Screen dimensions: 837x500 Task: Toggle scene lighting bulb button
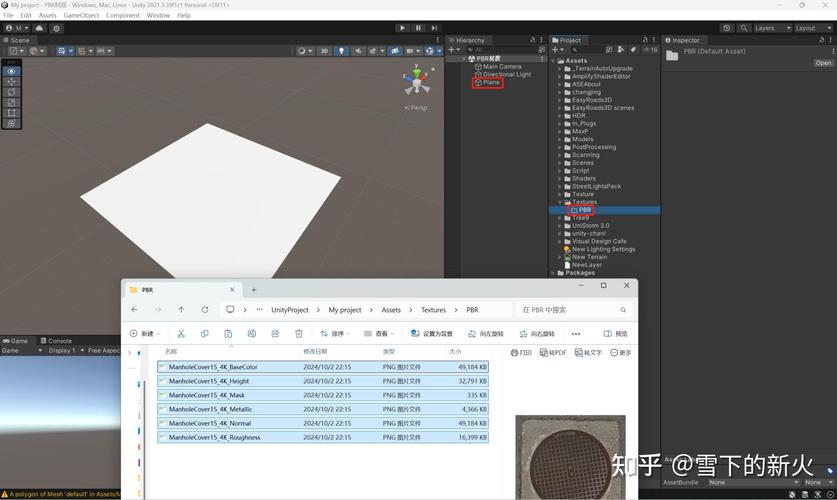341,51
